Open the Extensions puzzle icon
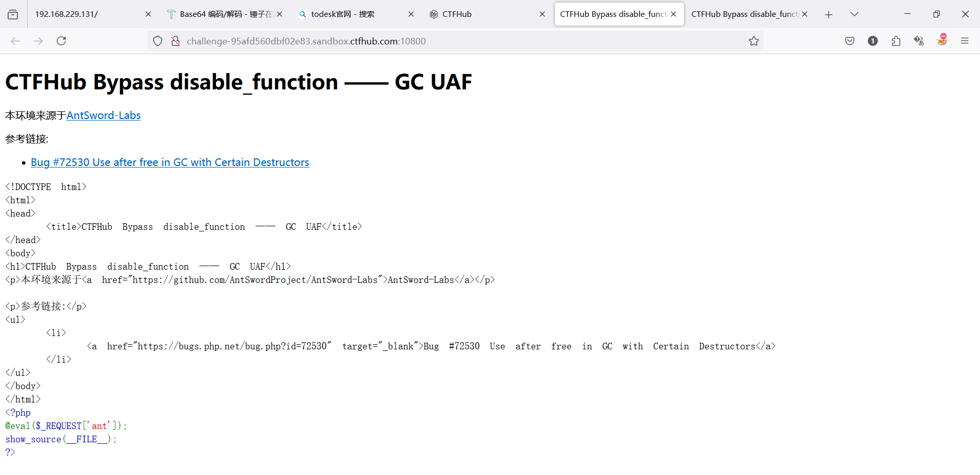Screen dimensions: 980x475 click(x=896, y=41)
